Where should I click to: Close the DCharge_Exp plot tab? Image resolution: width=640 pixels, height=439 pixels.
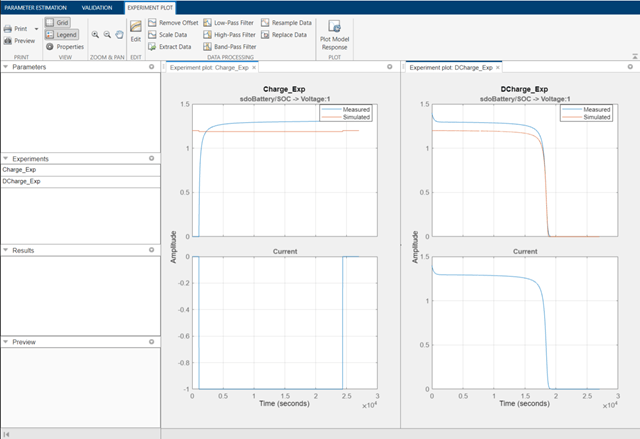[498, 68]
